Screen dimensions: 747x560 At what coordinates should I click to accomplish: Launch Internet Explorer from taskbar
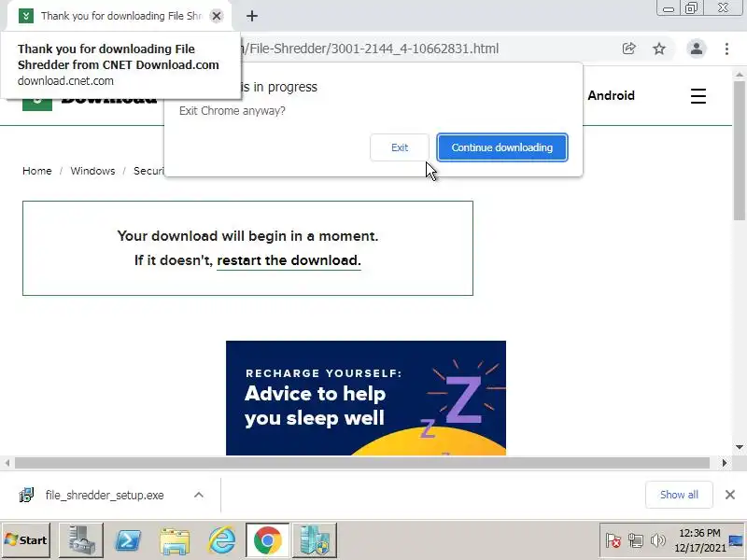click(221, 540)
